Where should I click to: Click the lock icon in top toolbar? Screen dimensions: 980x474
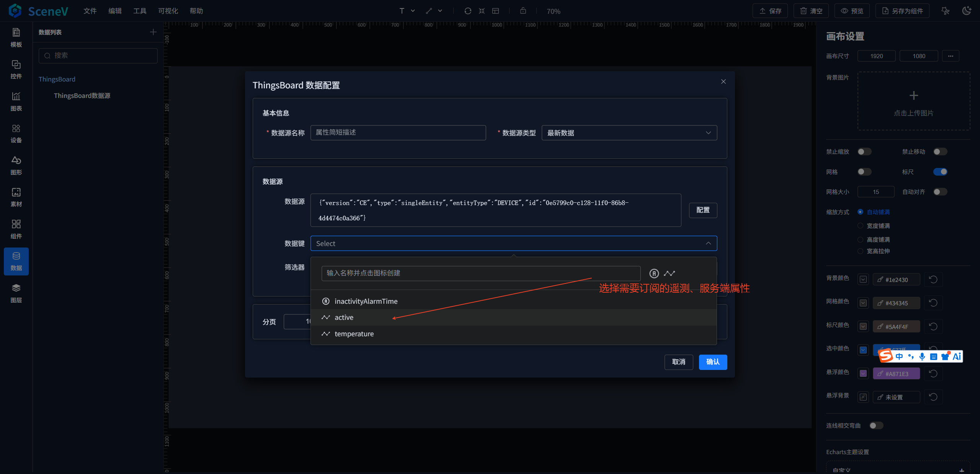[x=523, y=11]
